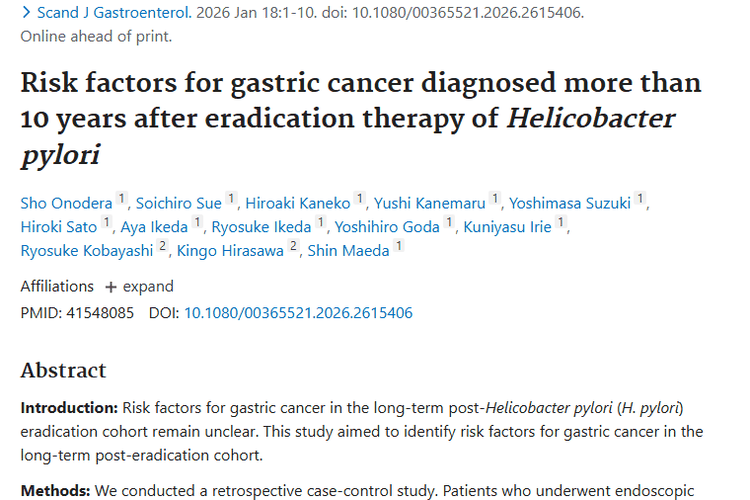Open the DOI 10.1080/00365521.2026.2615406 link
750x500 pixels.
[x=298, y=313]
